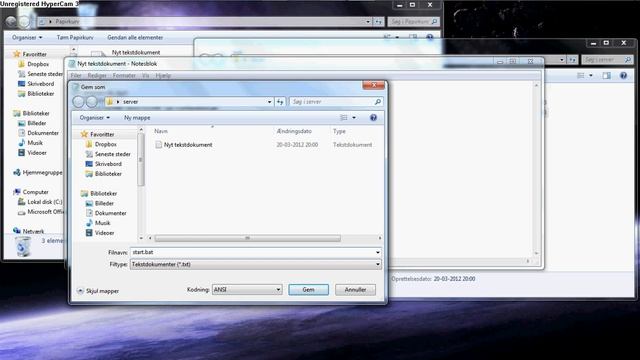The height and width of the screenshot is (360, 640).
Task: Click horizontal scrollbar in dialog file list
Action: (247, 238)
